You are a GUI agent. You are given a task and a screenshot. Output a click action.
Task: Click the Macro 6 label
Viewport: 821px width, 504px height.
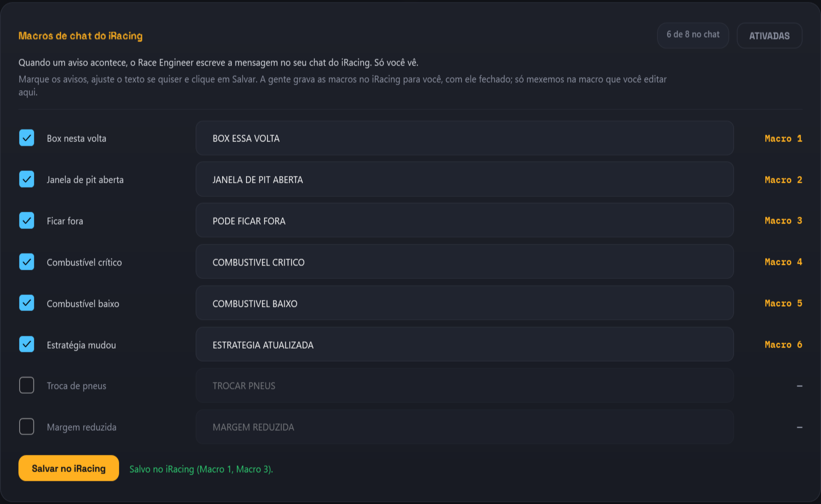coord(783,344)
